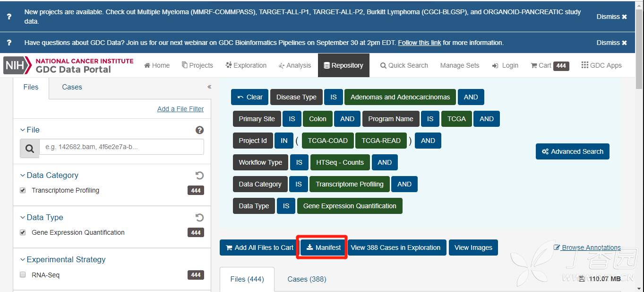Focus the file name search field
The height and width of the screenshot is (292, 644).
[121, 147]
